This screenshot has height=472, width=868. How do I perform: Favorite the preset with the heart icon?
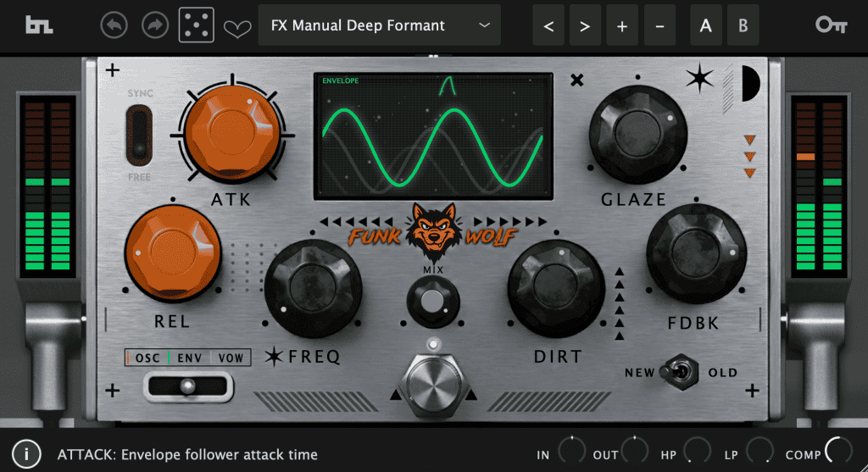(237, 28)
